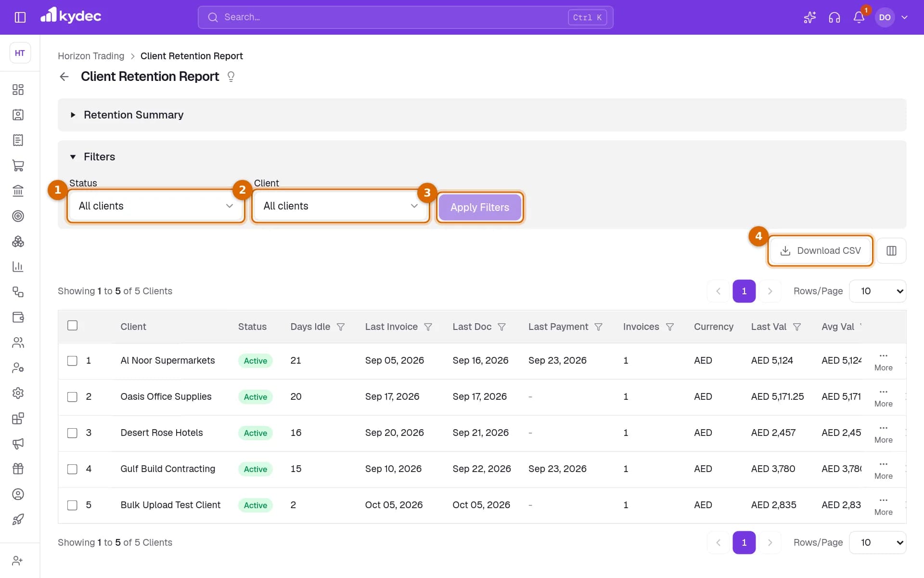Click Apply Filters button

480,207
